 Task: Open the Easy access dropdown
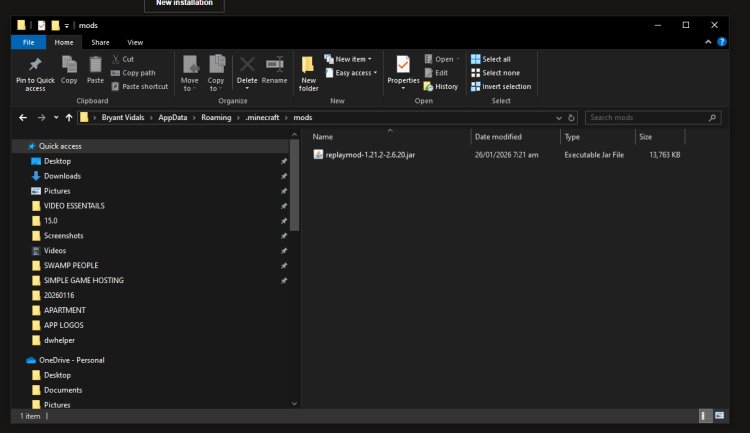tap(353, 73)
